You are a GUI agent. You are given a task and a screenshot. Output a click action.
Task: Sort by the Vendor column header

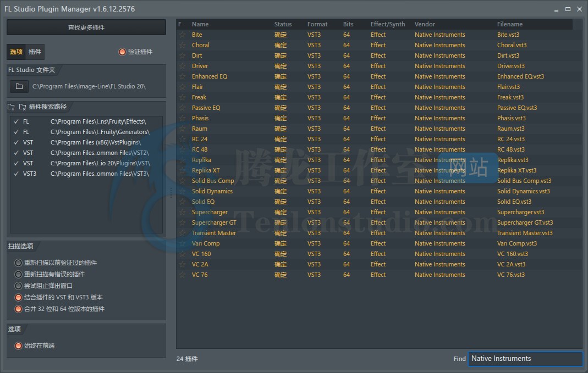[425, 24]
